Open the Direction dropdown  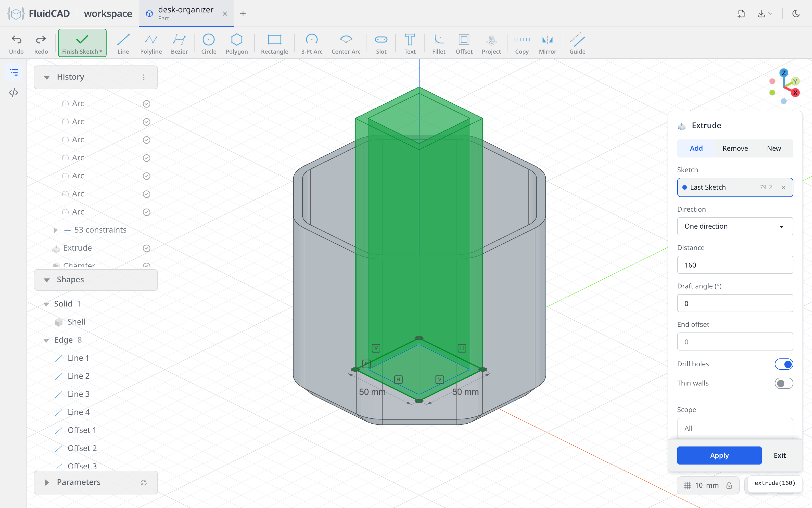[x=735, y=226]
